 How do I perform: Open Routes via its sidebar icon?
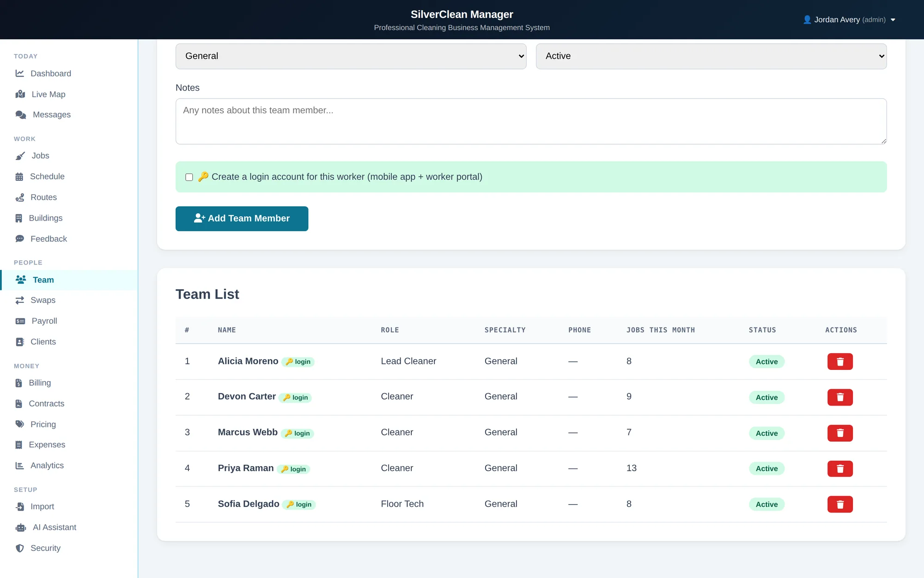point(20,197)
